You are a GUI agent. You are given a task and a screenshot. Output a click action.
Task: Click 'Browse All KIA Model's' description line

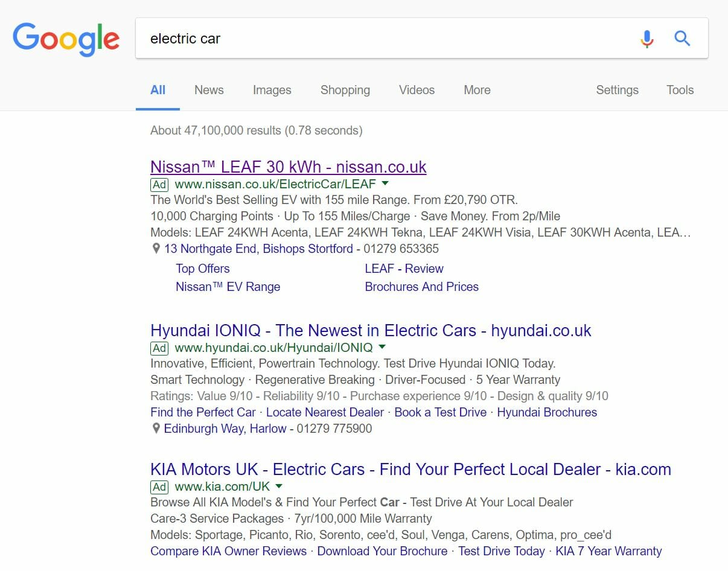[362, 502]
